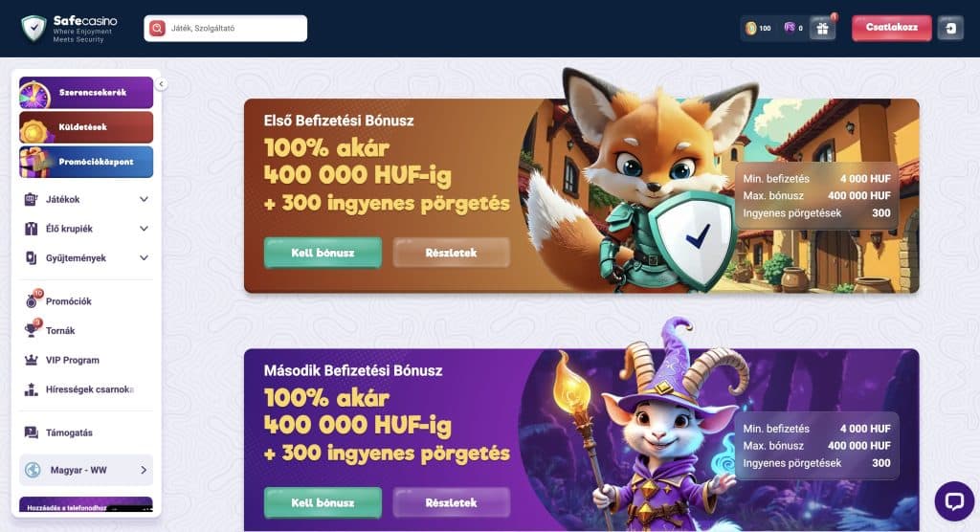Click the Csatlakozz join button
Screen dimensions: 980x532
[x=892, y=28]
